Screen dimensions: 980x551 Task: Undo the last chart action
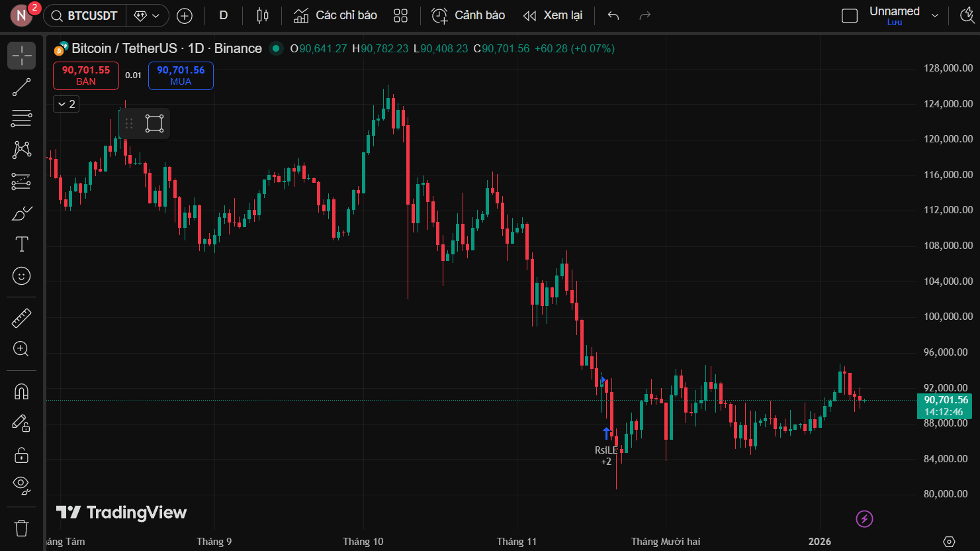pos(613,16)
